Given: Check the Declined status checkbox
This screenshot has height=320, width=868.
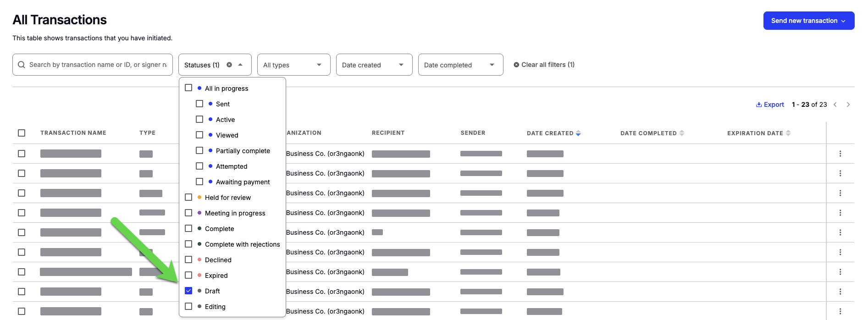Looking at the screenshot, I should click(x=188, y=259).
